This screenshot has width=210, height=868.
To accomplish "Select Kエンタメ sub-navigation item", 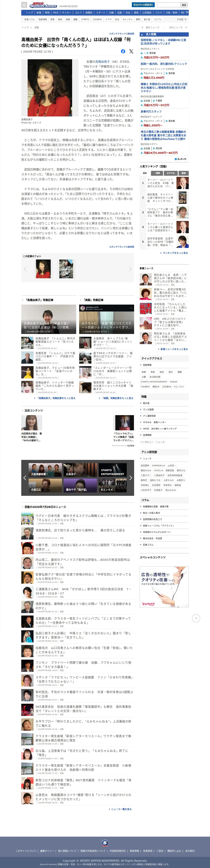I will pyautogui.click(x=127, y=19).
